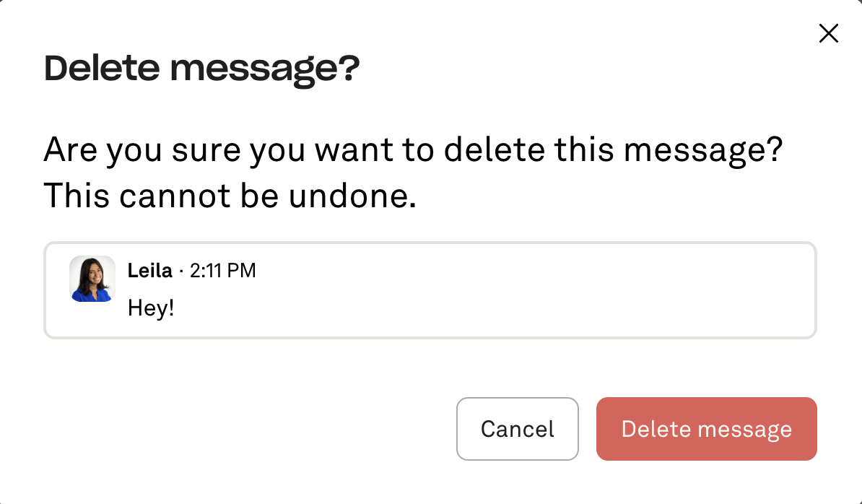Close the delete message dialog with X

coord(828,33)
